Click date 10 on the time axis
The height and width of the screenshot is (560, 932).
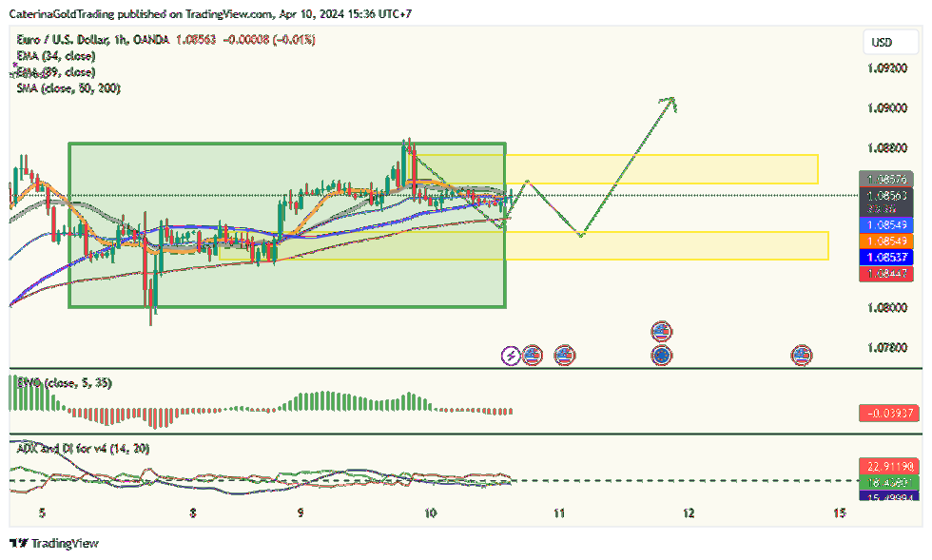click(x=430, y=512)
